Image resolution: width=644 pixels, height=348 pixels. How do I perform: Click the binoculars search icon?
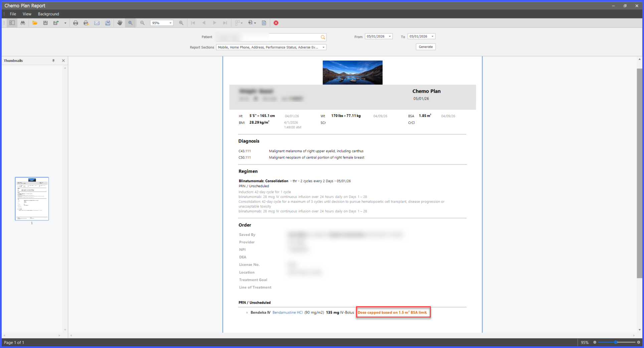[23, 23]
